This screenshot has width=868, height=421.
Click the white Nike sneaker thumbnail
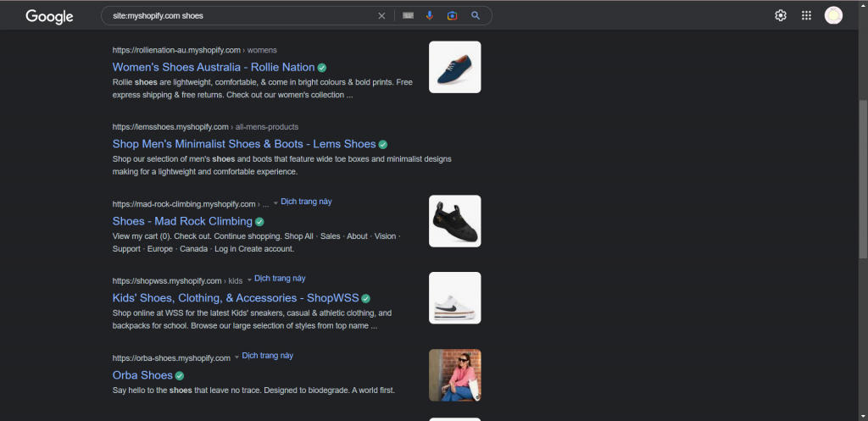(455, 297)
